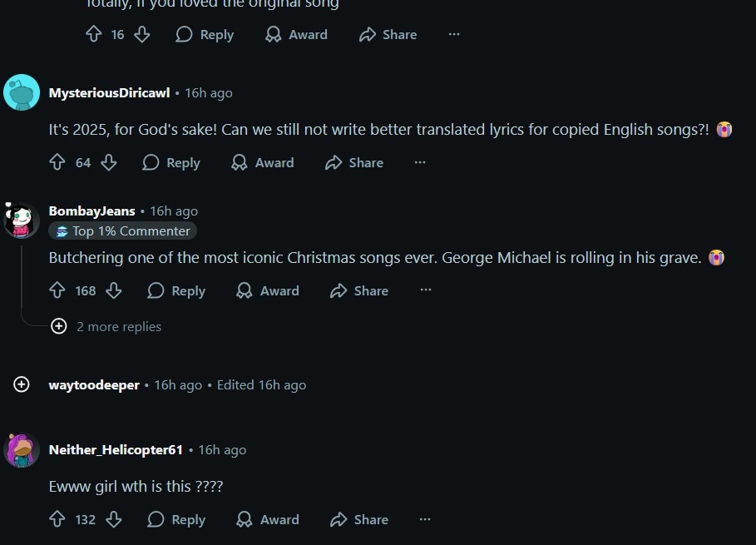Viewport: 756px width, 545px height.
Task: Open waytoodeeper's user profile link
Action: coord(94,384)
